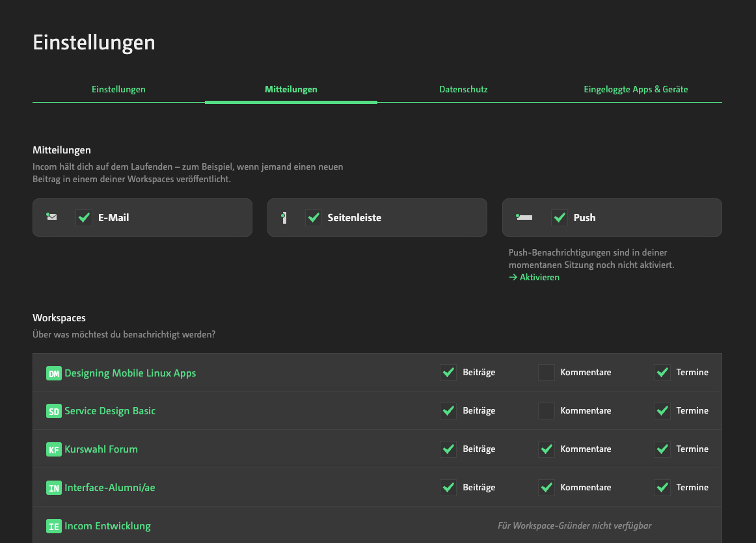Toggle Termine for Kurswahl Forum
756x543 pixels.
pyautogui.click(x=662, y=449)
